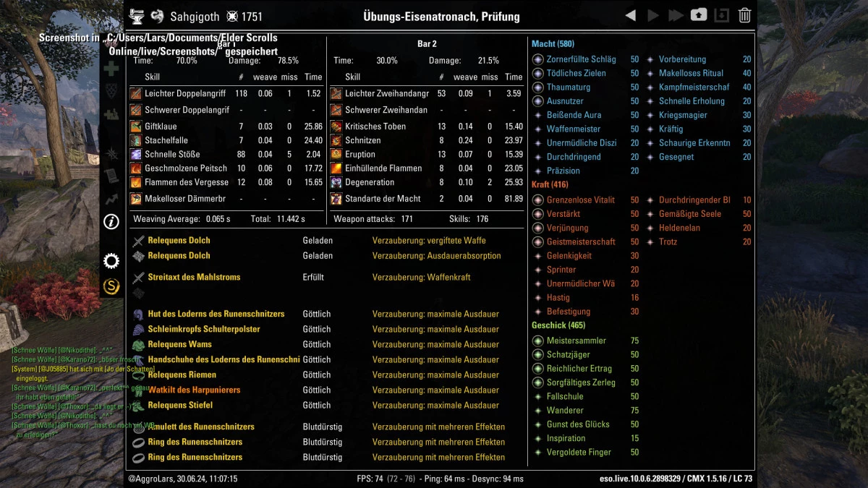Delete this fight using the trash icon

[745, 15]
